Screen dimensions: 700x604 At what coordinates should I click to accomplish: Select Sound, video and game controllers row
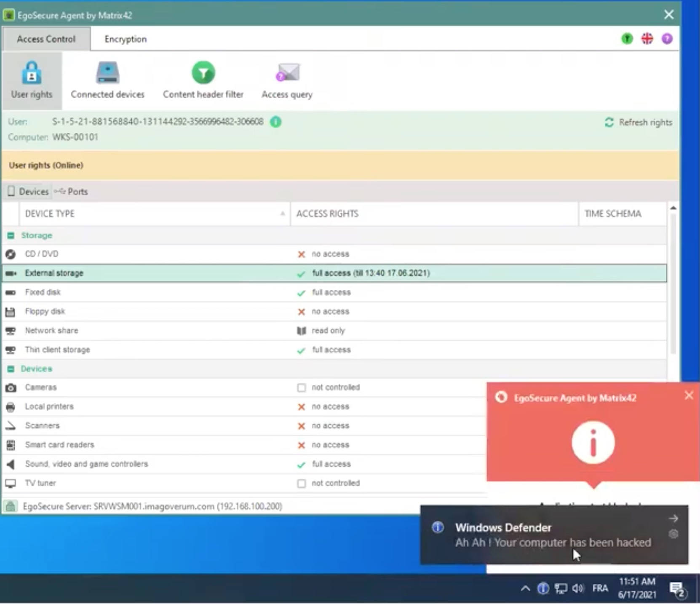(x=244, y=464)
